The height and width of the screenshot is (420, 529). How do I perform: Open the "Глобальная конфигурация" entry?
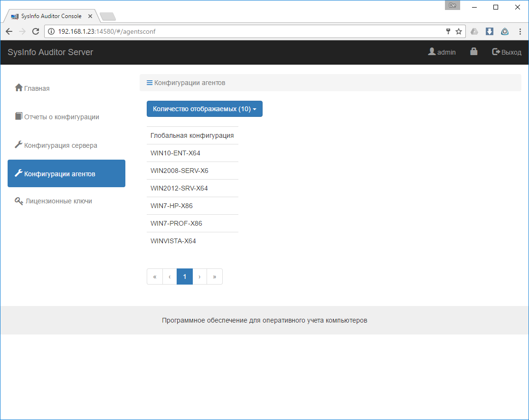(192, 135)
